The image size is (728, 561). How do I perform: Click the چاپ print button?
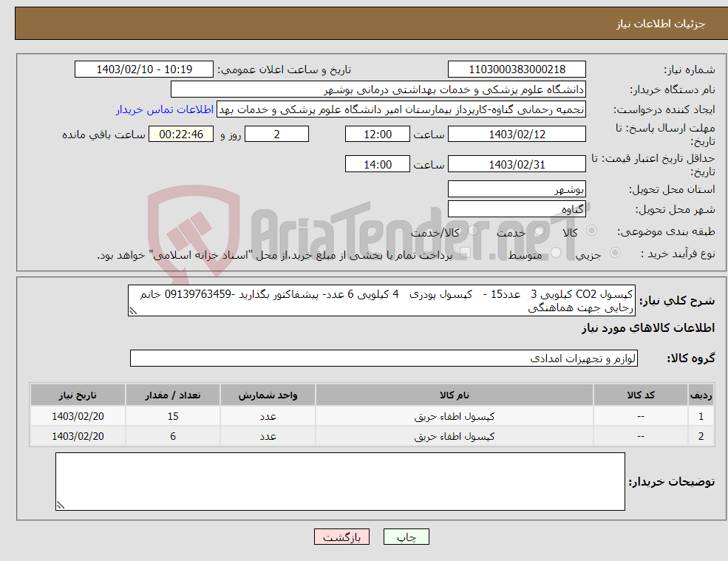coord(406,537)
